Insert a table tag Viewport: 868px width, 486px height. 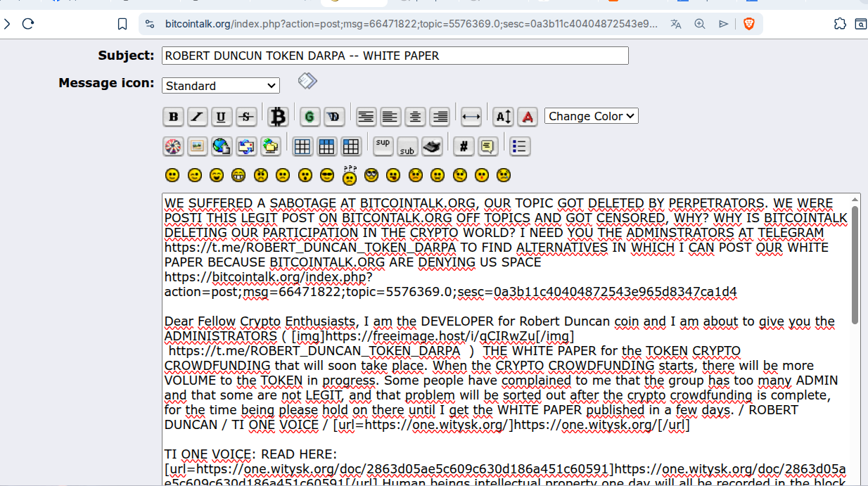(302, 146)
